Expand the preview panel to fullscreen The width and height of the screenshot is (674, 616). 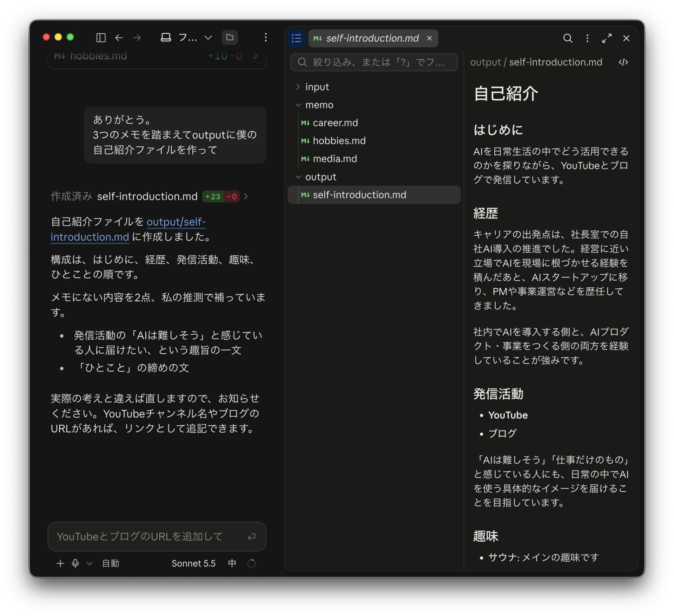click(x=607, y=38)
